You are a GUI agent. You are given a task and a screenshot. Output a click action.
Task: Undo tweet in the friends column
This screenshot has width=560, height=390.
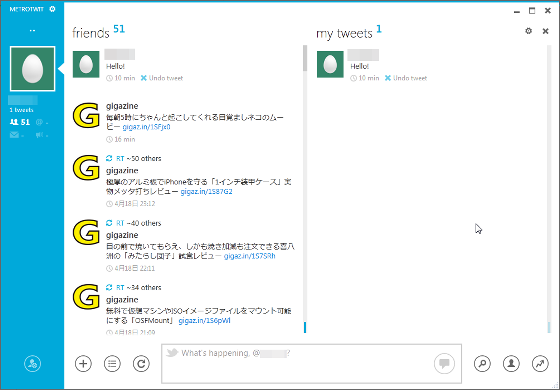(162, 78)
